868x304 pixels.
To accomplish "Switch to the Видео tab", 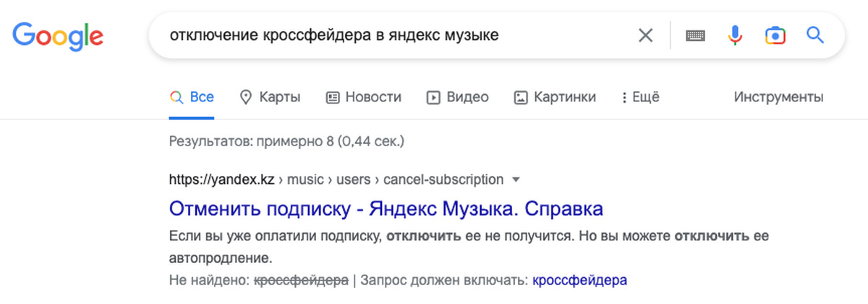I will coord(458,97).
